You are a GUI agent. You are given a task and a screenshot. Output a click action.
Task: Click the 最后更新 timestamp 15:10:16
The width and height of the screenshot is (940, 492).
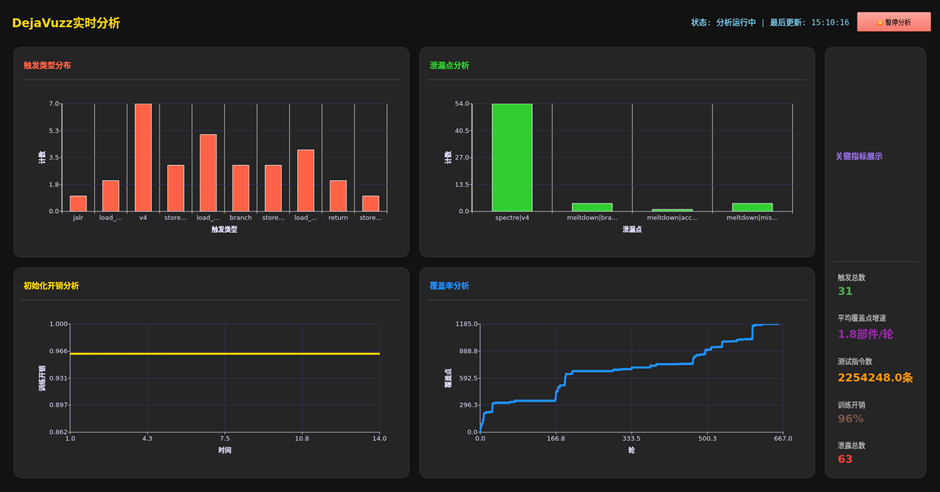[x=829, y=22]
